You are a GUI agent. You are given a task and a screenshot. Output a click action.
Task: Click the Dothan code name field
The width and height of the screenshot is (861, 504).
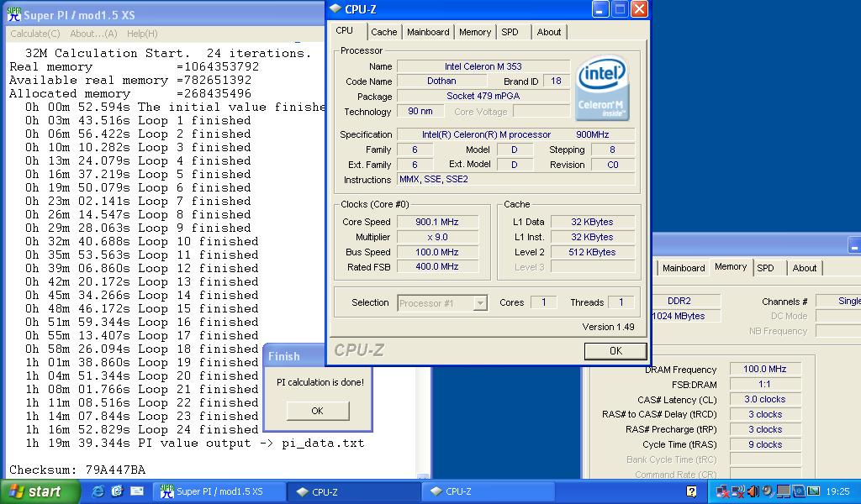point(441,81)
